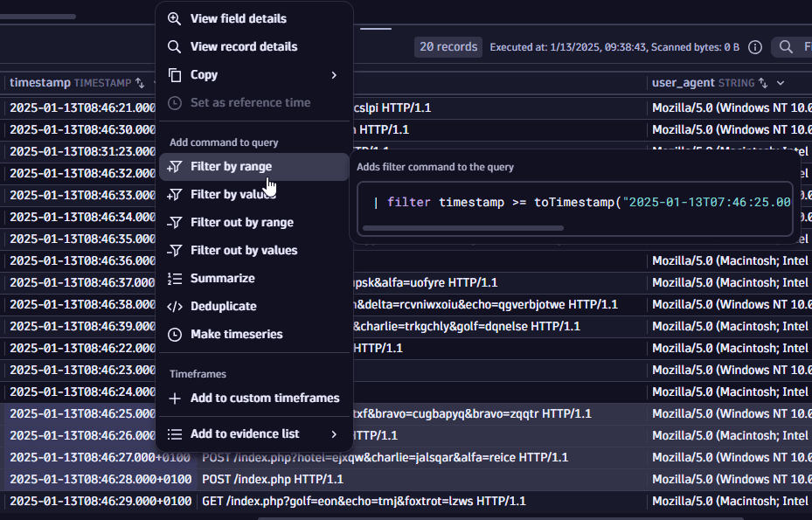Click request cell containing golf=eon

[x=422, y=502]
